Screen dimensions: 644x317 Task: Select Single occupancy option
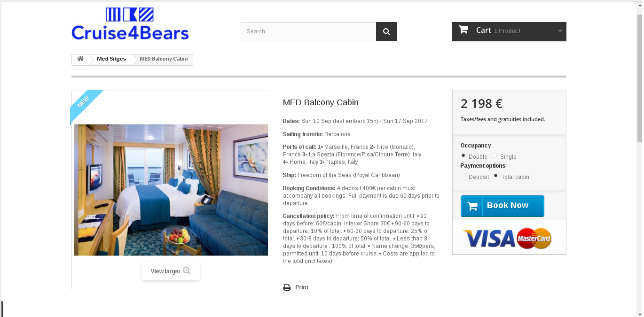coord(495,155)
